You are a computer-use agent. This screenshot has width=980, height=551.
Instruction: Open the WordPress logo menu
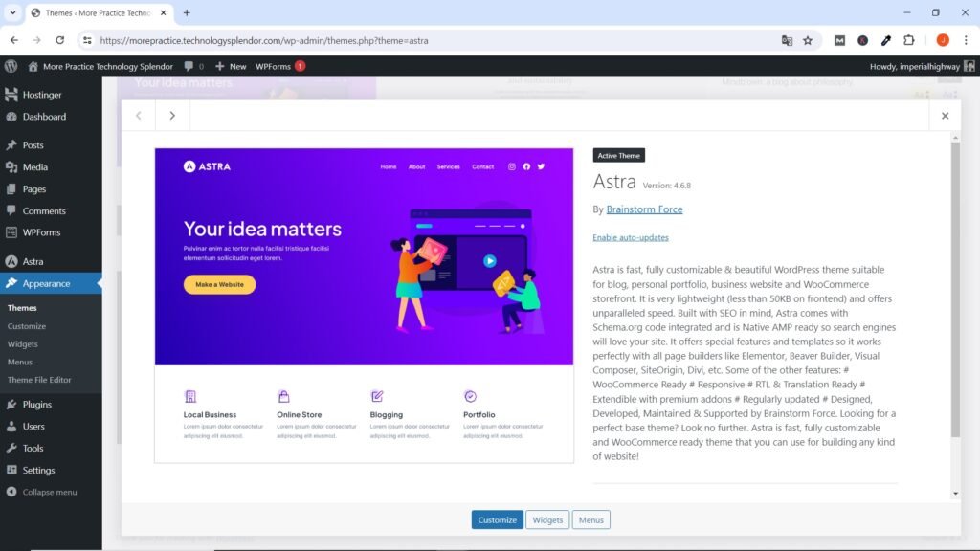click(x=11, y=65)
